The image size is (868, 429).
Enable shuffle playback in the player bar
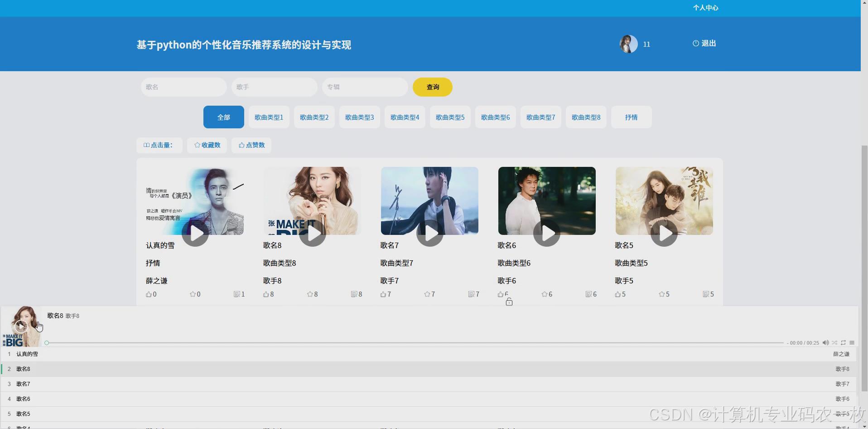[x=834, y=343]
